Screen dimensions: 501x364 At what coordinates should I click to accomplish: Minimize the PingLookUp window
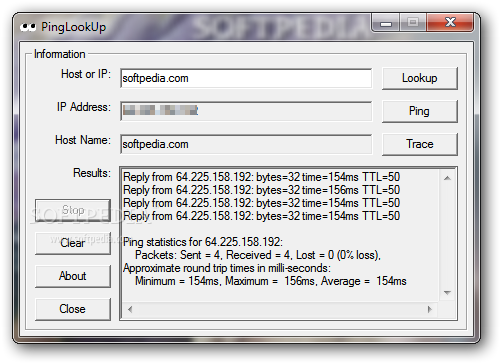386,23
